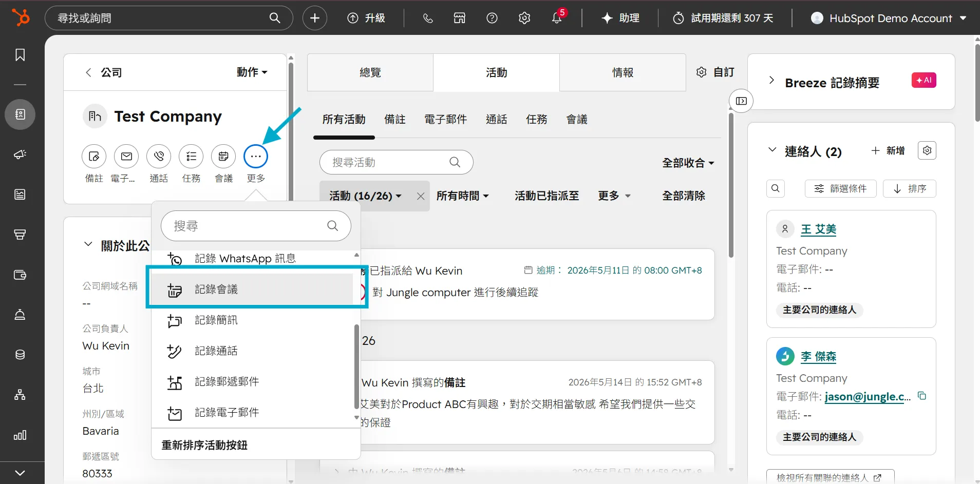Open the Content sidebar icon
The width and height of the screenshot is (980, 484).
(x=20, y=194)
